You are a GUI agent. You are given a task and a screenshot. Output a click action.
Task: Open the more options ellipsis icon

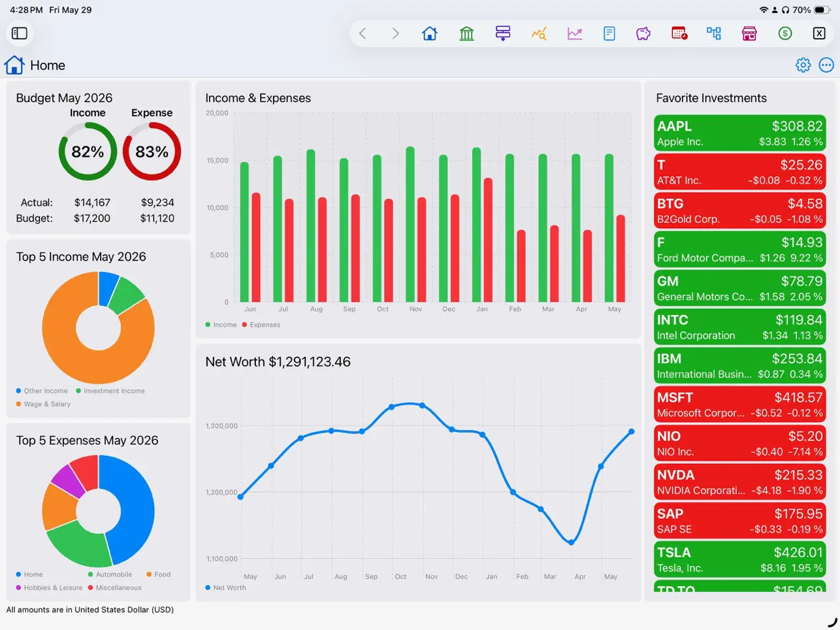(x=826, y=65)
